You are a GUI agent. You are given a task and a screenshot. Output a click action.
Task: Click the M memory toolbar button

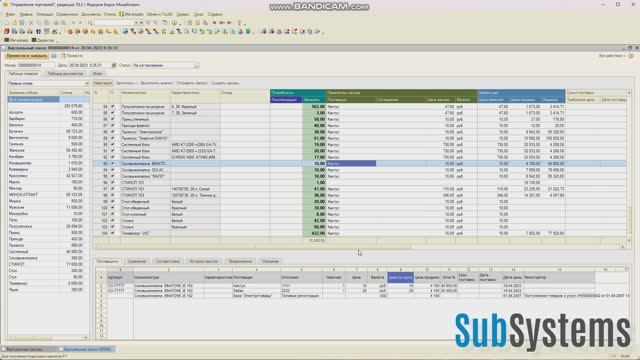coord(215,23)
